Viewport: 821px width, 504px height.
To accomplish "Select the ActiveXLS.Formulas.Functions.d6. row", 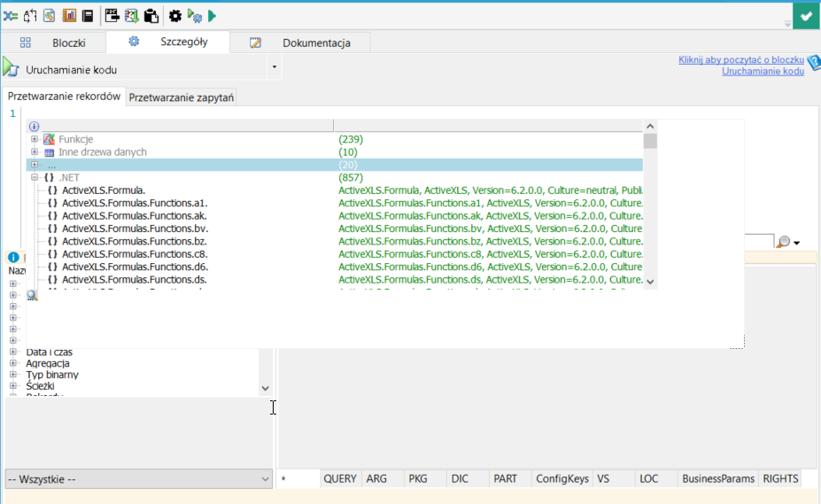I will tap(335, 267).
